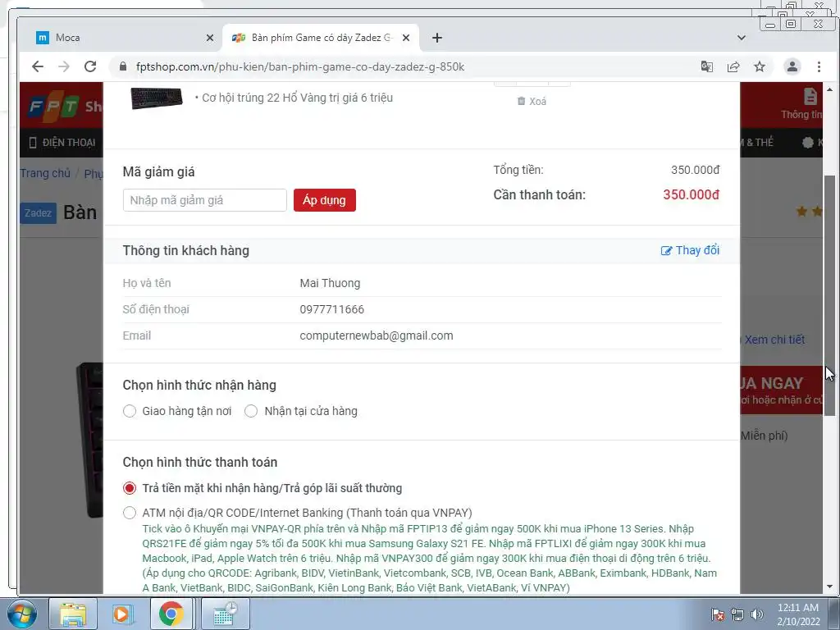Click the email computernewbab@gmail.com
This screenshot has width=840, height=630.
click(x=376, y=336)
